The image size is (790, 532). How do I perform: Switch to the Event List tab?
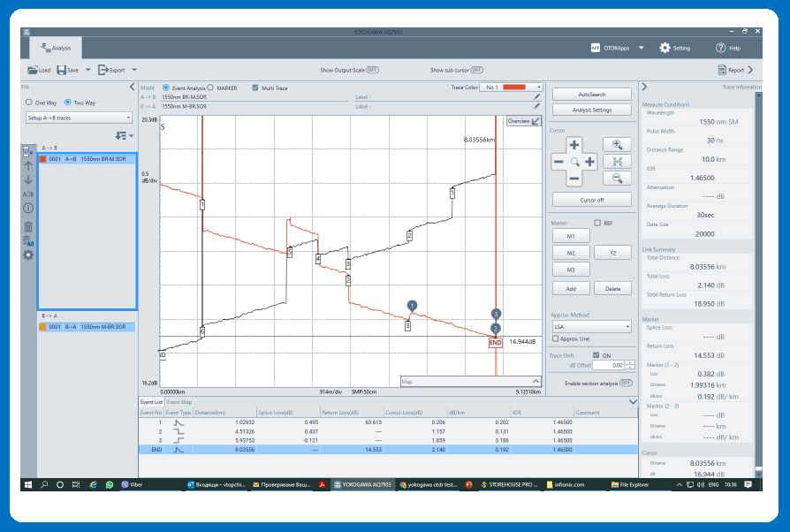tap(151, 402)
